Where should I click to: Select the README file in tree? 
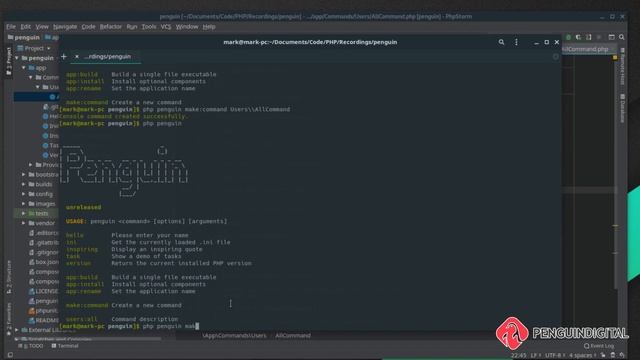(x=44, y=320)
